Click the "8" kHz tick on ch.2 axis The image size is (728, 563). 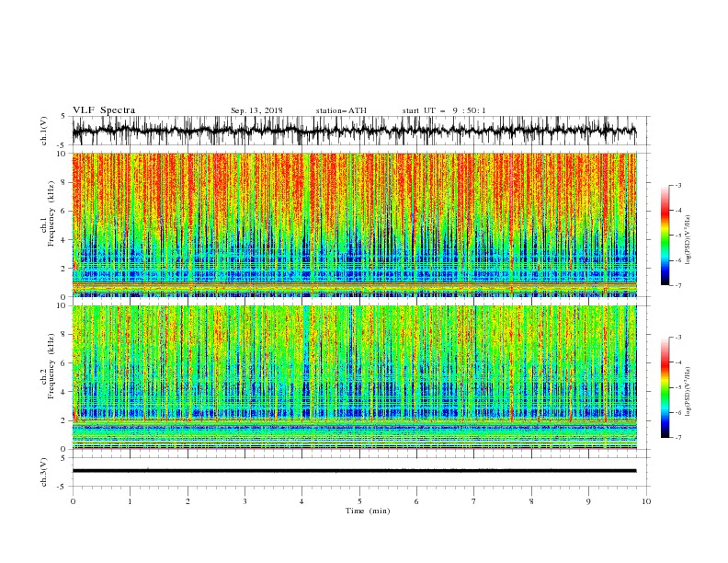(x=64, y=334)
